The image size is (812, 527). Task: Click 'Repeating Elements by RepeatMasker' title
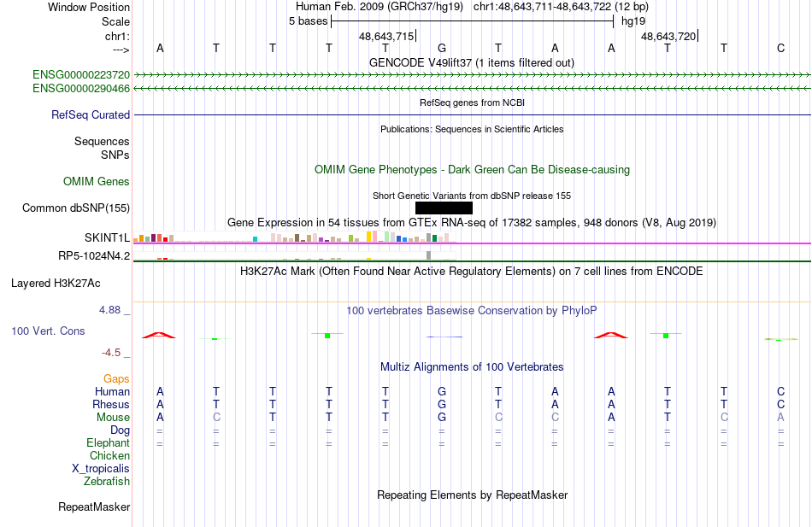(473, 495)
